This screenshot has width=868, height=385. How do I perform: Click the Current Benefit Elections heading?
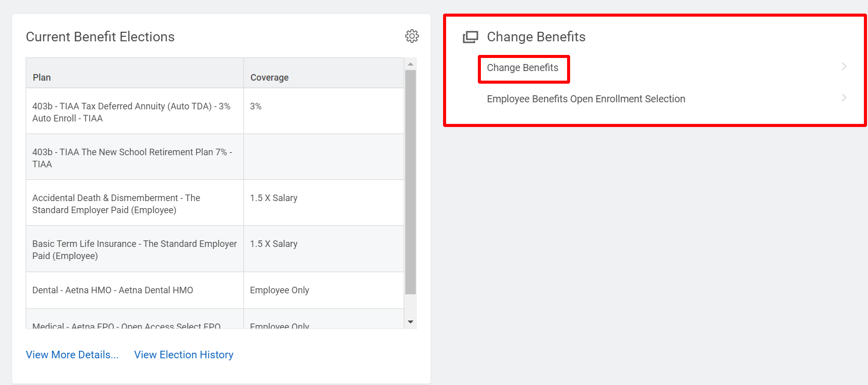coord(100,37)
